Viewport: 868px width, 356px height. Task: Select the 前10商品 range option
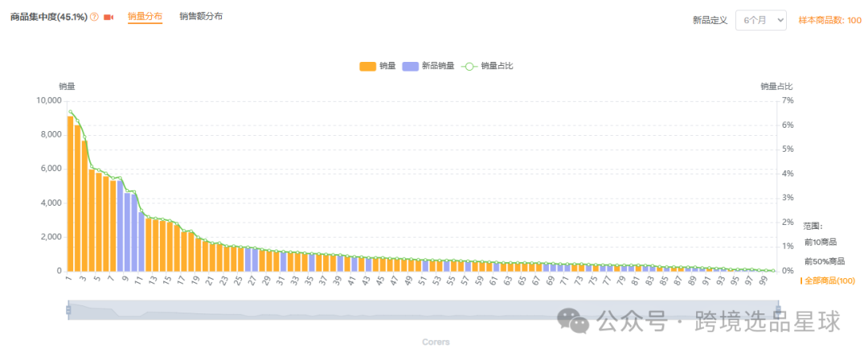(x=821, y=242)
